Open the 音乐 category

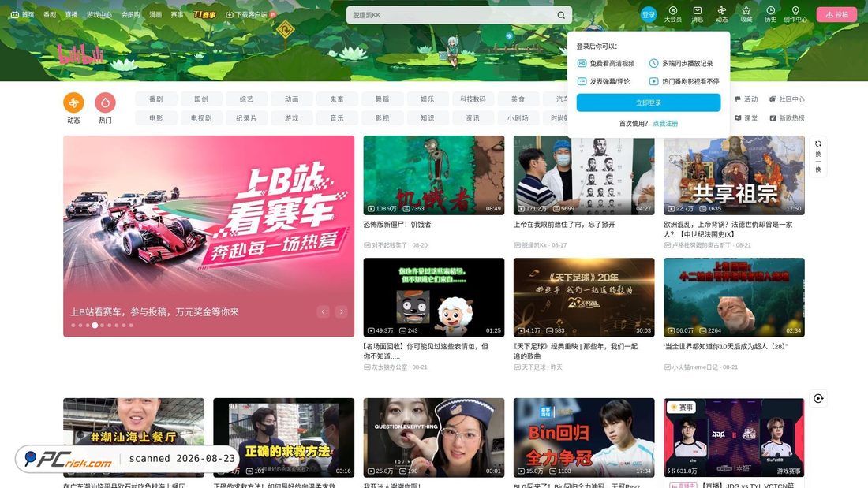tap(337, 117)
